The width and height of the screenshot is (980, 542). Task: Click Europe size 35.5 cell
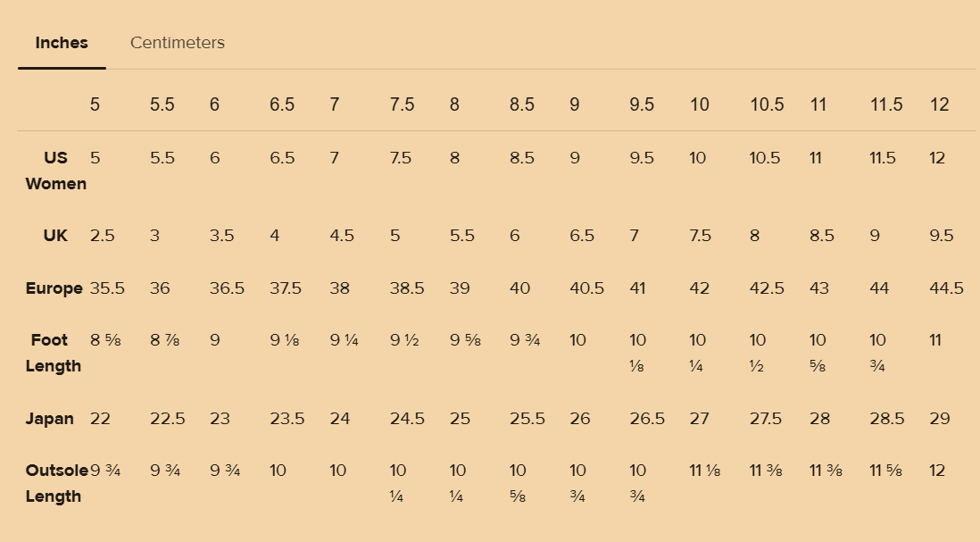(x=107, y=288)
